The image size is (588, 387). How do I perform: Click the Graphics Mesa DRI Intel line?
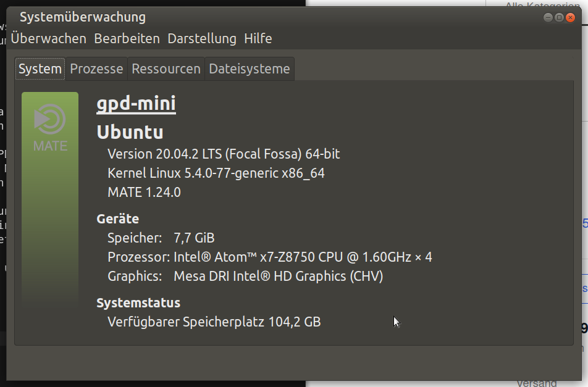coord(245,276)
